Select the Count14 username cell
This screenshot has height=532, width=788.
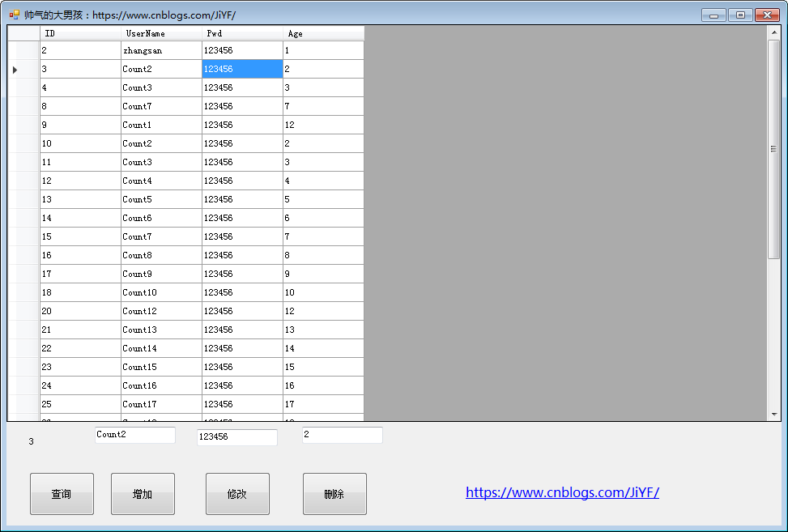(x=161, y=348)
